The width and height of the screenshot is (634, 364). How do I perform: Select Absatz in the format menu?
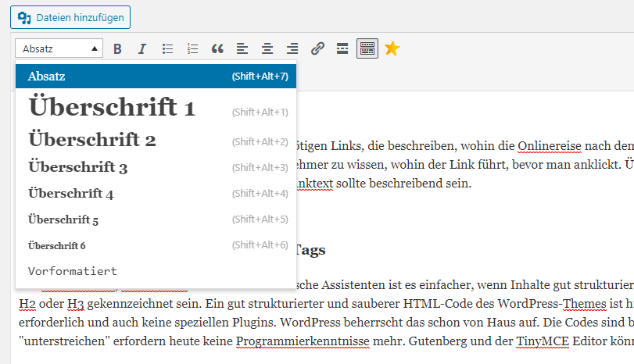click(x=156, y=76)
